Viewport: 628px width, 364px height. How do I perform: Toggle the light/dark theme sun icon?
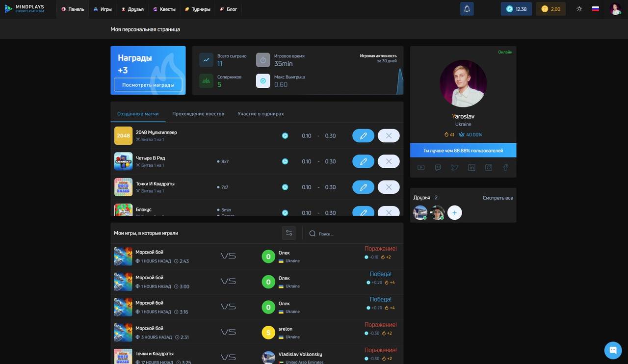(x=579, y=9)
